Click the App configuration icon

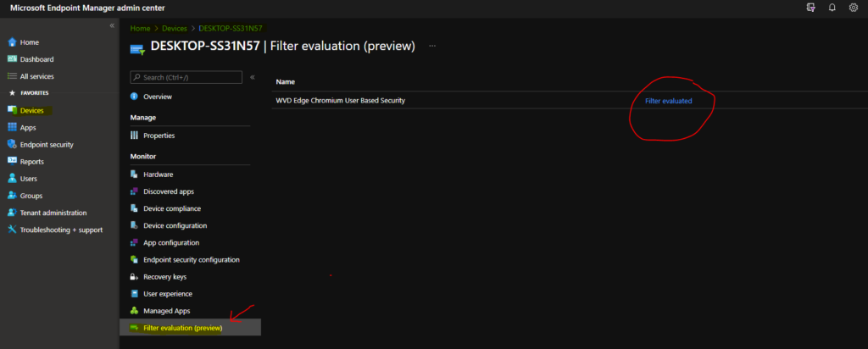[134, 243]
